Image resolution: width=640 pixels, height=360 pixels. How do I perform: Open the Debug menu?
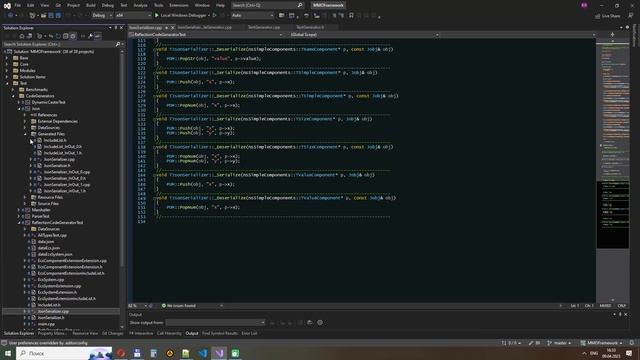click(108, 5)
